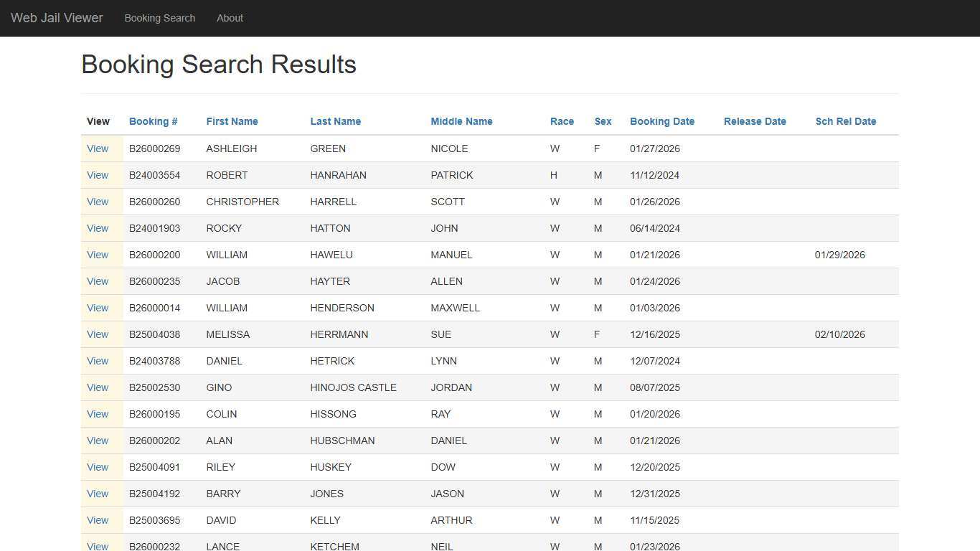Screen dimensions: 980x551
Task: View record for DAVID KELLY
Action: (98, 520)
